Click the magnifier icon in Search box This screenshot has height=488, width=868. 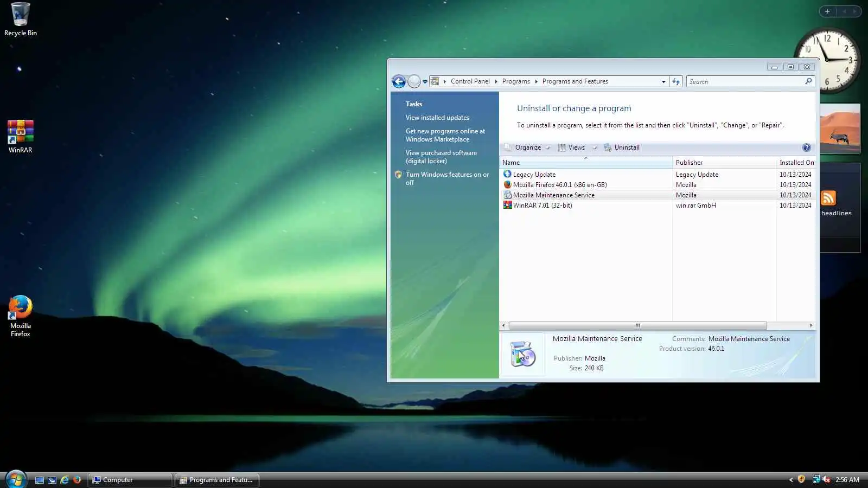(808, 81)
